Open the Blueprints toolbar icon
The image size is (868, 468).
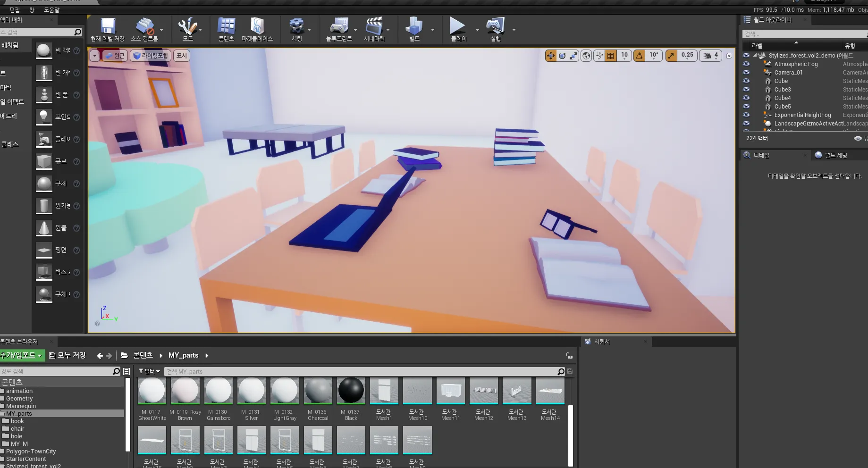tap(338, 26)
